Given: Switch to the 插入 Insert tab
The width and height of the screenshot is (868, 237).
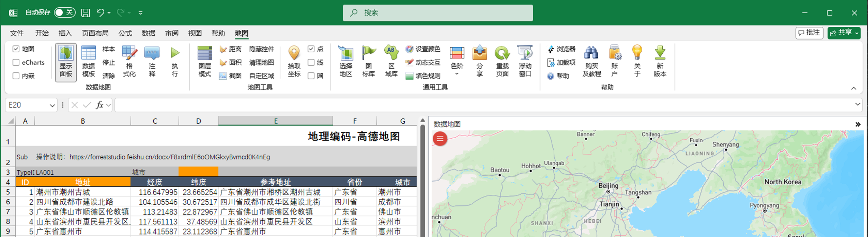Looking at the screenshot, I should point(65,33).
